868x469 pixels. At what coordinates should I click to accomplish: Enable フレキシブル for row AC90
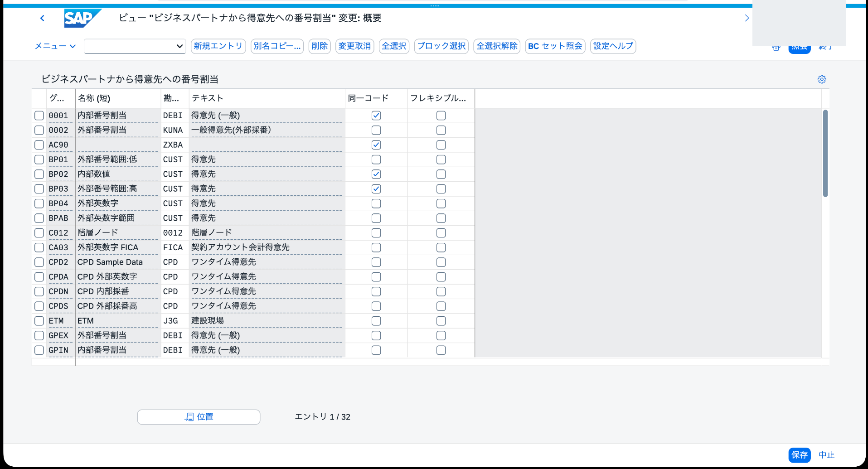click(x=441, y=145)
